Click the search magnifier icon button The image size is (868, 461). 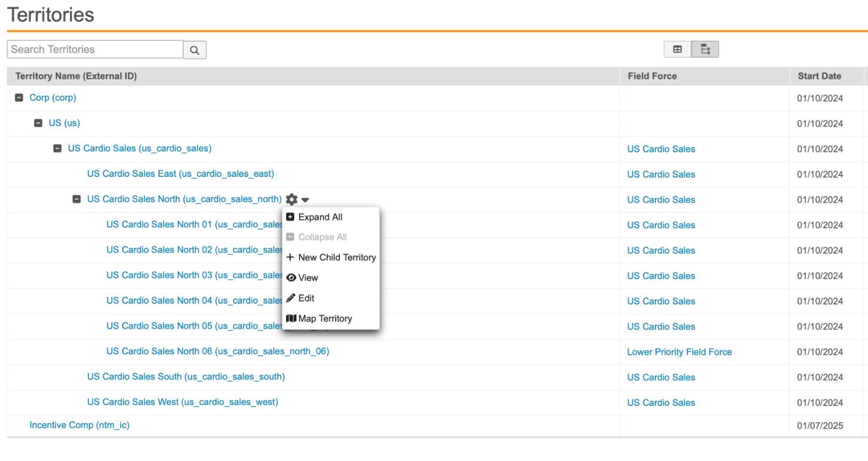[195, 50]
